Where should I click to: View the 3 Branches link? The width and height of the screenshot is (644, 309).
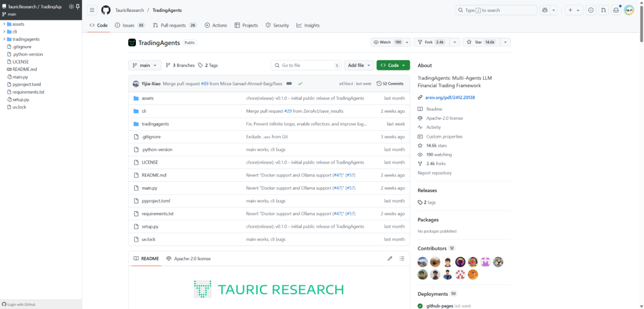point(180,66)
